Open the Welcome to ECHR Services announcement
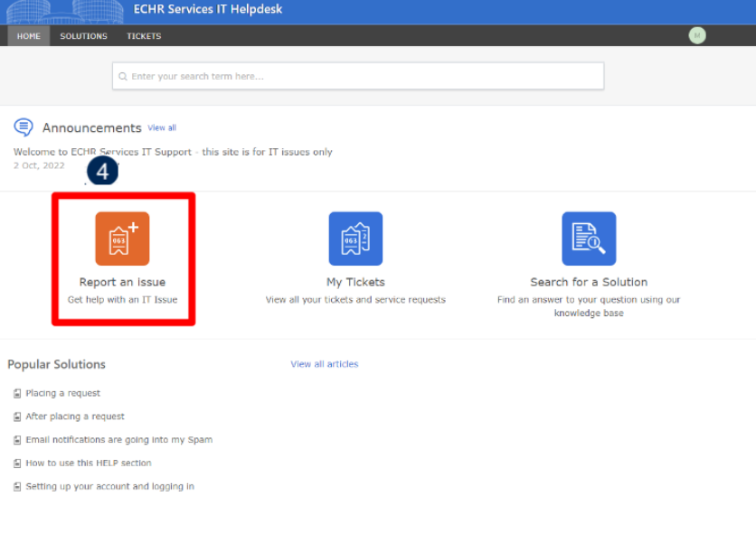This screenshot has width=756, height=543. coord(173,152)
